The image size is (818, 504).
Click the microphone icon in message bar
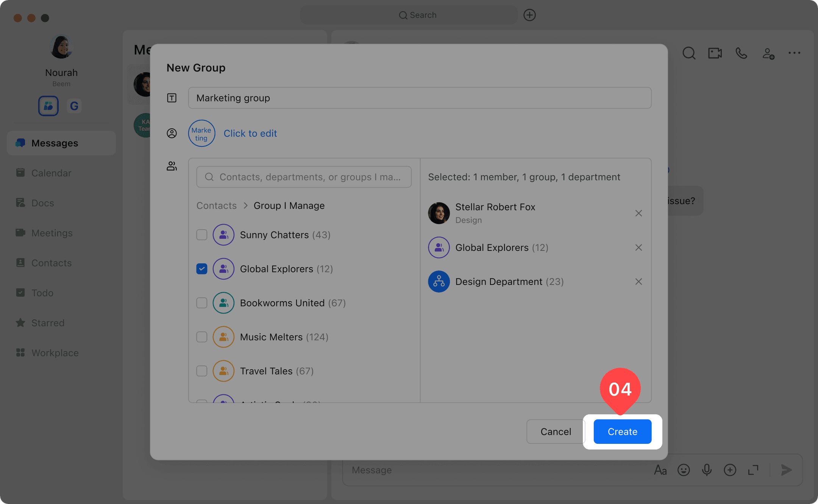707,470
